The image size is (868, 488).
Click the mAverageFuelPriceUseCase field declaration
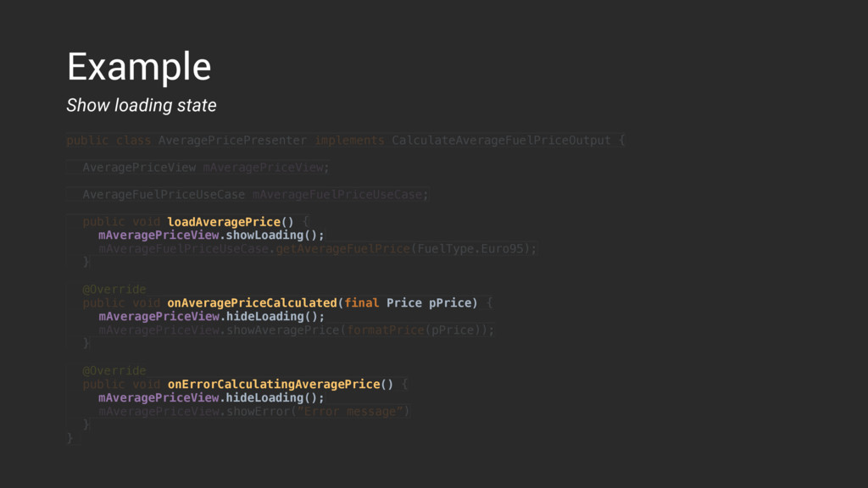click(x=255, y=195)
